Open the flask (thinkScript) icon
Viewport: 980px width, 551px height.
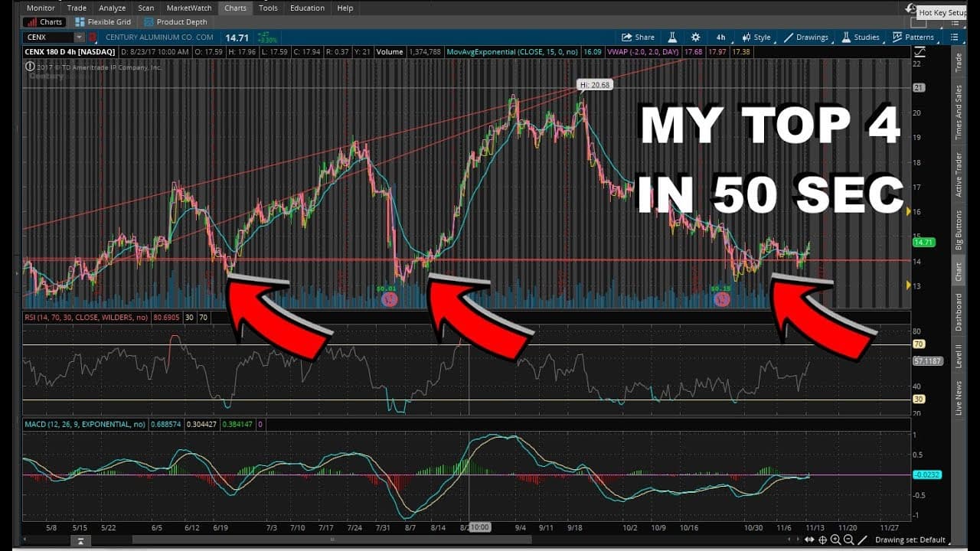(671, 37)
